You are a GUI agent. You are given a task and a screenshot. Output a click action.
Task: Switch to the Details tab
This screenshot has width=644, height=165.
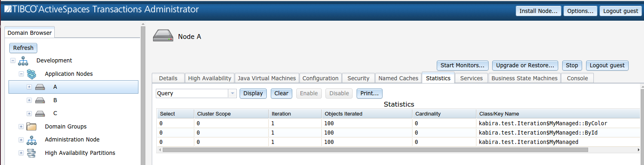point(168,78)
